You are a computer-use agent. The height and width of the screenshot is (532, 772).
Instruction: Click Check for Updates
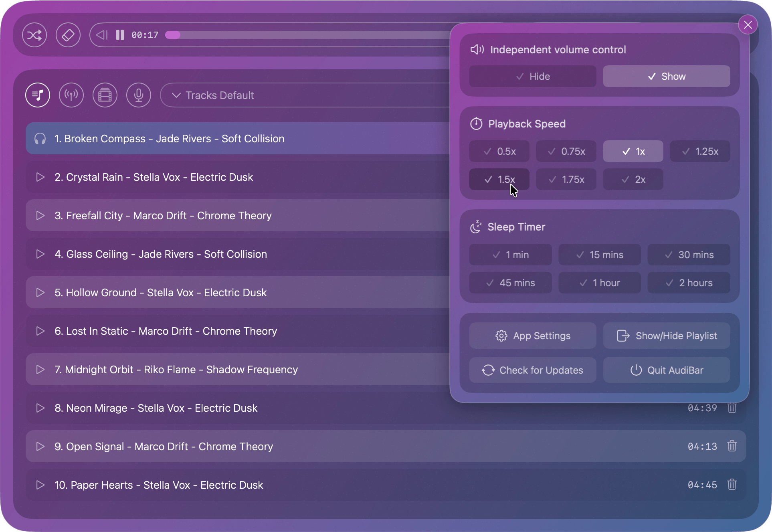[533, 370]
